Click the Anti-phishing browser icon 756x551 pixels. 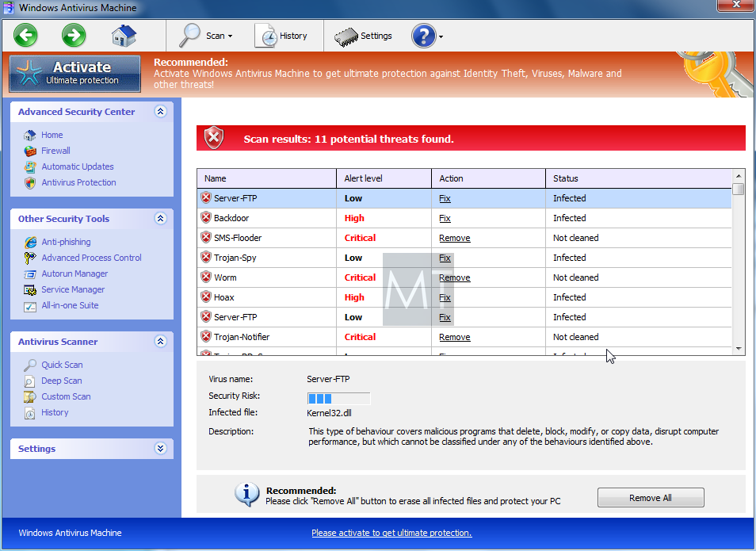point(30,243)
